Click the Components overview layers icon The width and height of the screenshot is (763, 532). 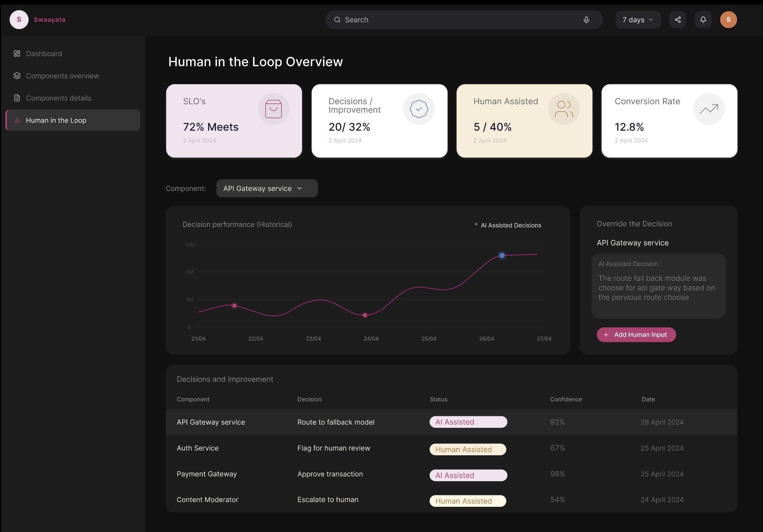(x=17, y=76)
